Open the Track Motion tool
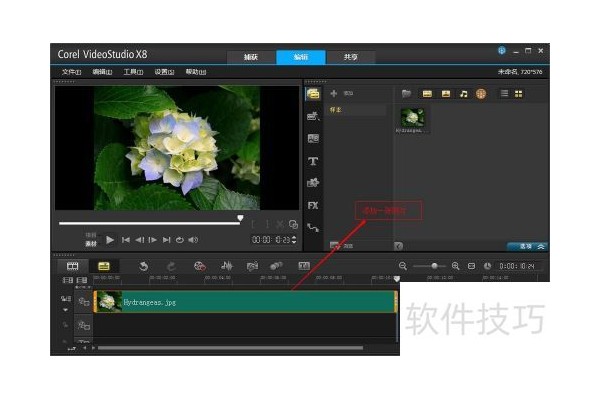Screen dimensions: 600x400 [276, 266]
